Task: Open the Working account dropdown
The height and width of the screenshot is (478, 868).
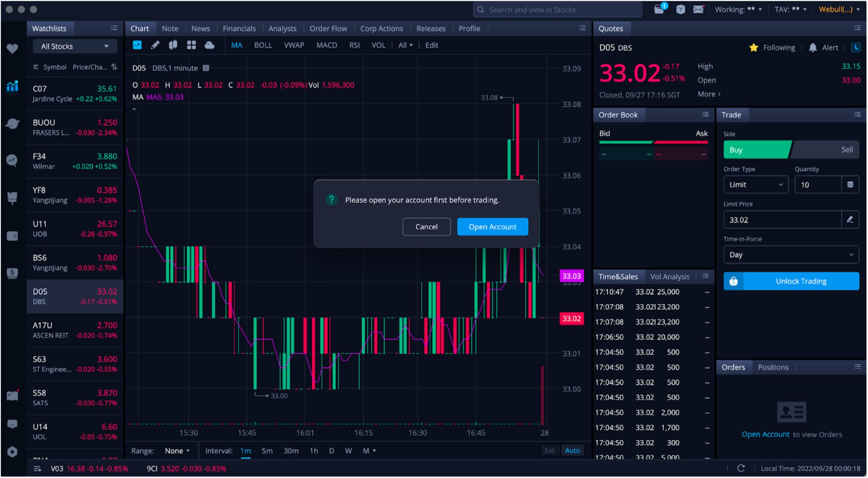Action: tap(738, 9)
